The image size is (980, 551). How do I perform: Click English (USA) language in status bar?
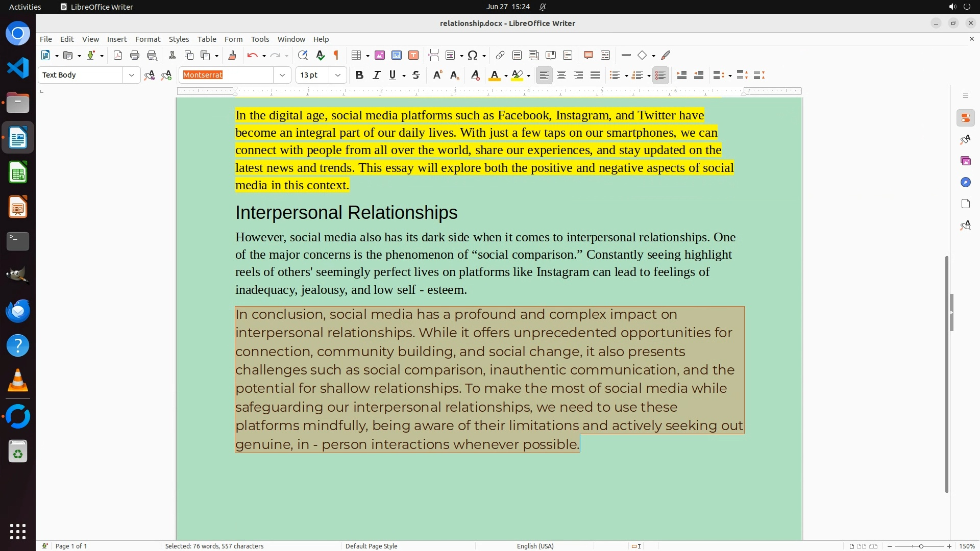point(535,546)
